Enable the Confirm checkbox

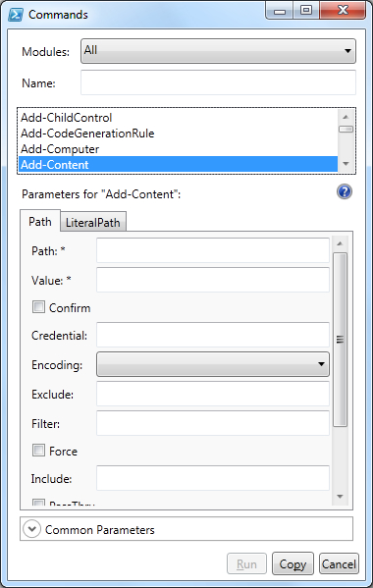click(x=38, y=307)
